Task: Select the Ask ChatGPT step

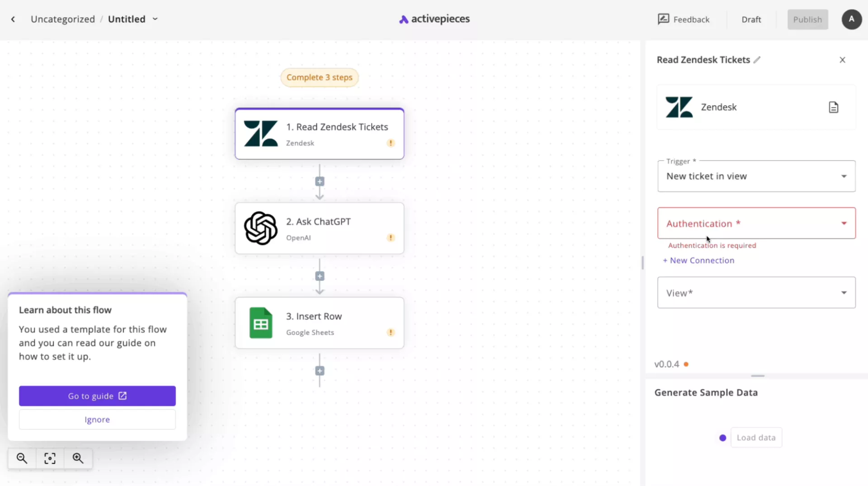Action: click(319, 229)
